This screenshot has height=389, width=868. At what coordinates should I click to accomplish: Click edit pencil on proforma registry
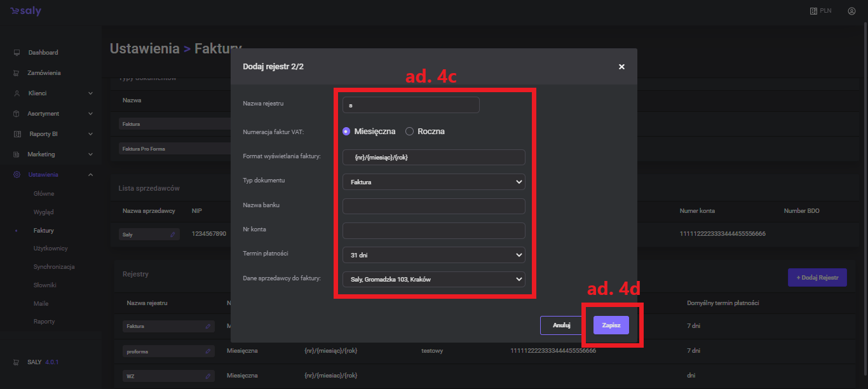pos(208,351)
